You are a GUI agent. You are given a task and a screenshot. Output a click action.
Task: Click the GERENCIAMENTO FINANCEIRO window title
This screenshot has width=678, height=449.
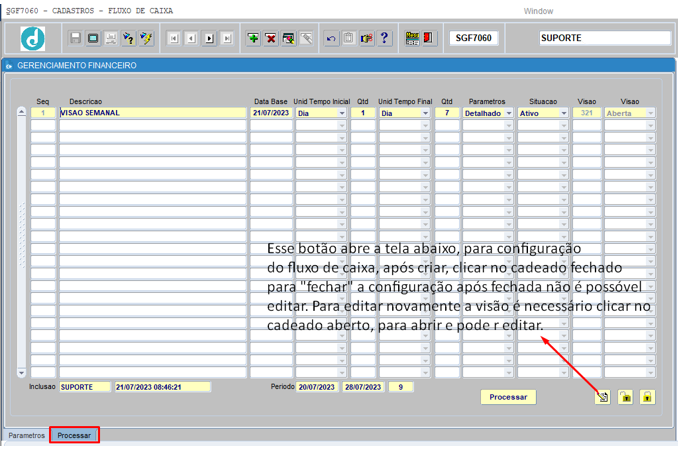click(x=77, y=66)
